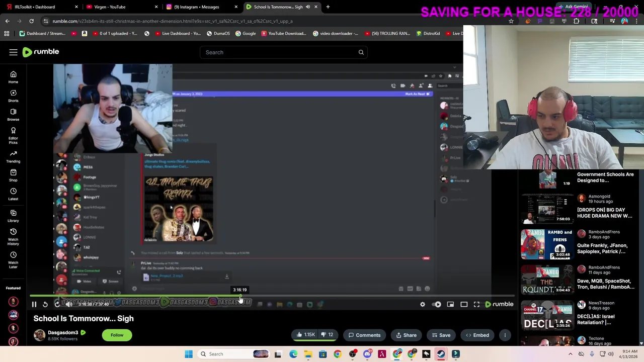The height and width of the screenshot is (362, 644).
Task: Open the Rumble hamburger menu
Action: [x=13, y=52]
